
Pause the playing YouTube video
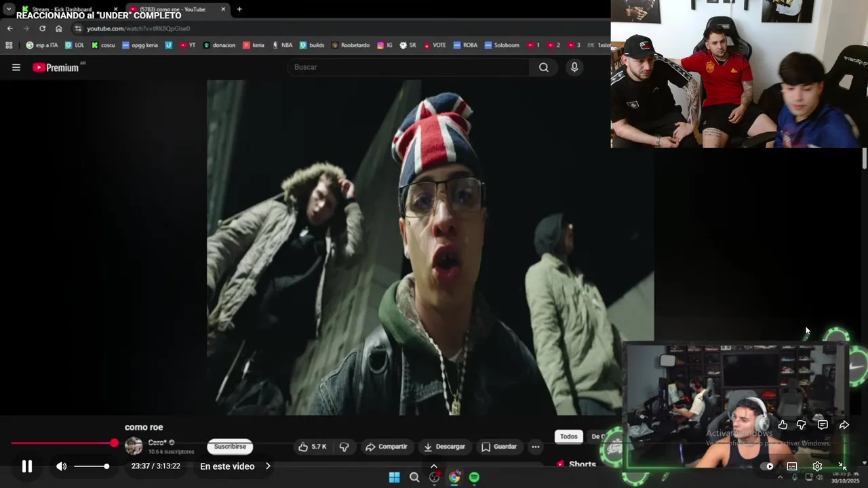coord(27,466)
